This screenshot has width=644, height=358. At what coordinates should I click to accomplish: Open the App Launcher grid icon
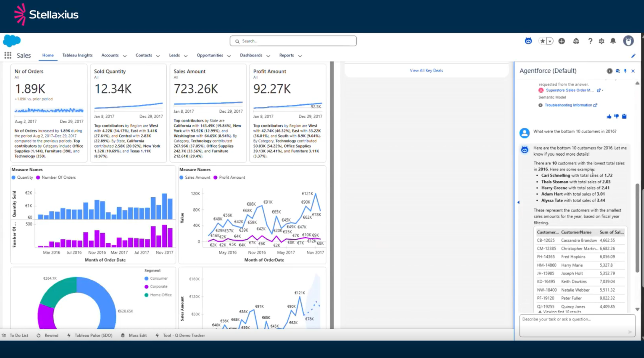[8, 56]
